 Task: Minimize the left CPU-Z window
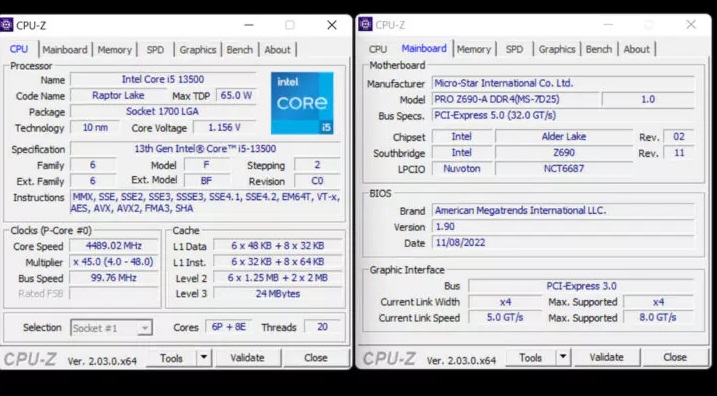coord(249,25)
